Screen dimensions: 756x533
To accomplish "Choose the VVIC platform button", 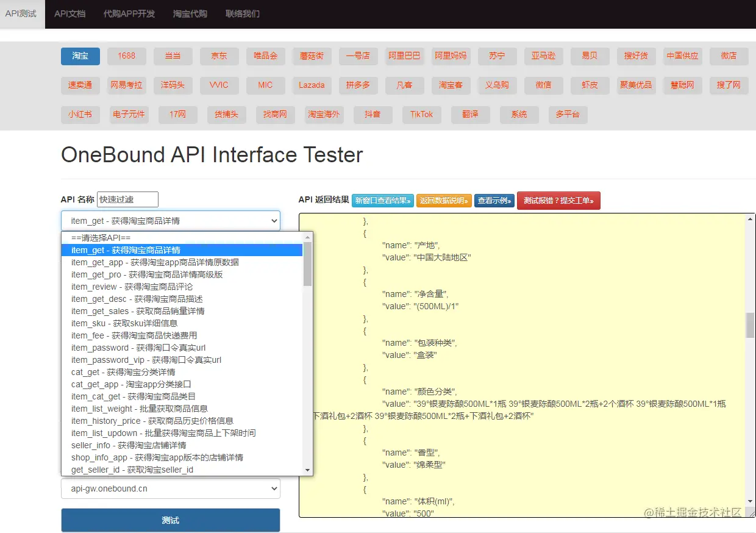I will tap(219, 85).
